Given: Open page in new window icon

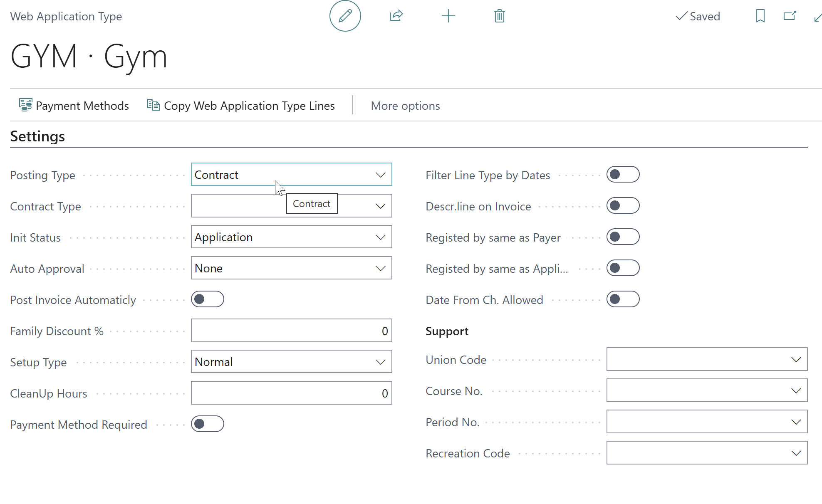Looking at the screenshot, I should click(790, 16).
